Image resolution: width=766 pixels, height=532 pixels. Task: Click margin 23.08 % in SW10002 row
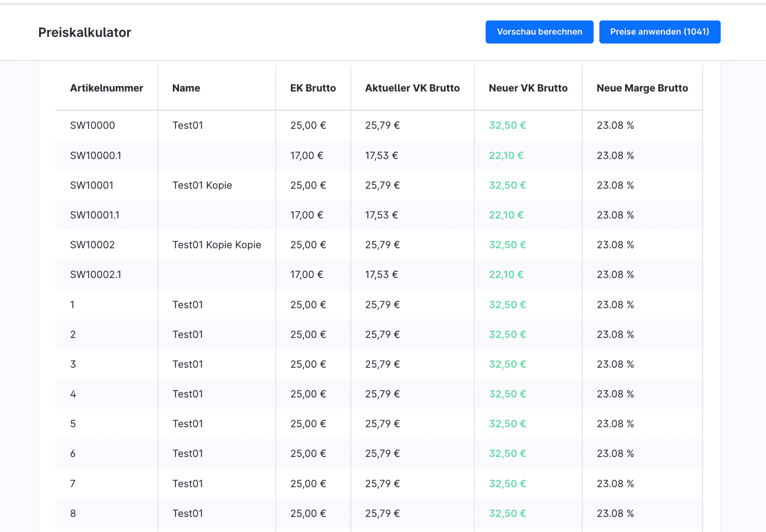[615, 245]
